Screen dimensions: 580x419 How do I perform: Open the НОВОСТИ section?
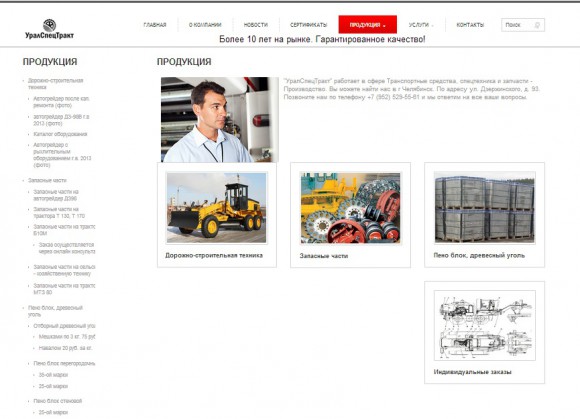tap(256, 25)
